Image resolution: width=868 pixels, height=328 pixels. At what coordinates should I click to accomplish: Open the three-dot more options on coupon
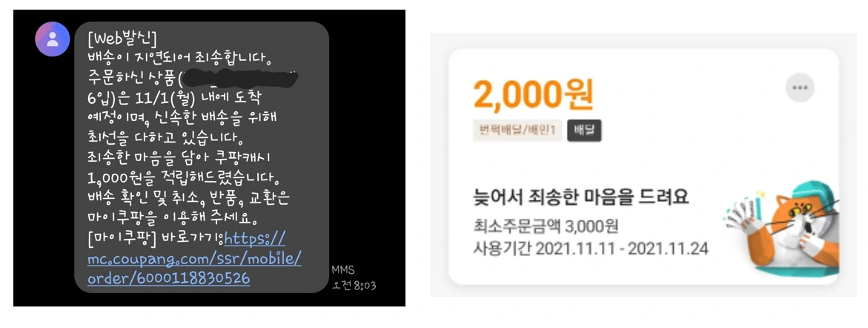click(x=799, y=88)
